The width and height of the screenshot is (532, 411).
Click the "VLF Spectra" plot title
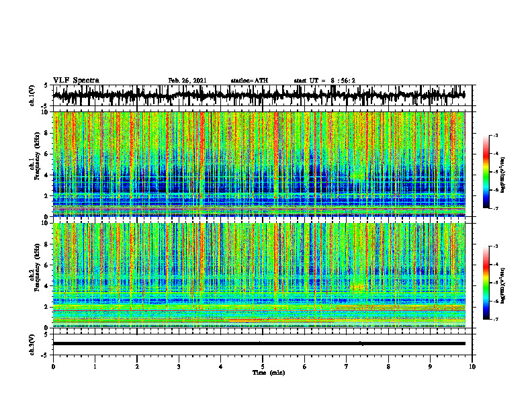(x=76, y=81)
